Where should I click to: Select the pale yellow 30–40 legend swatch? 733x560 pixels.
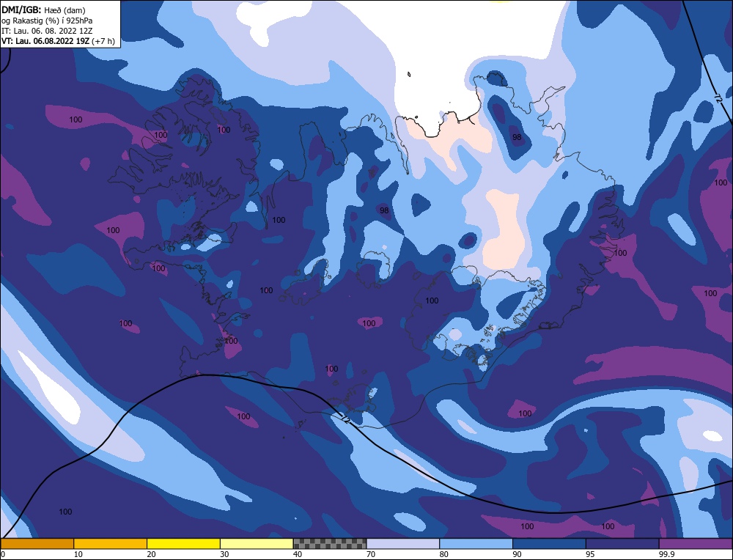click(x=257, y=544)
